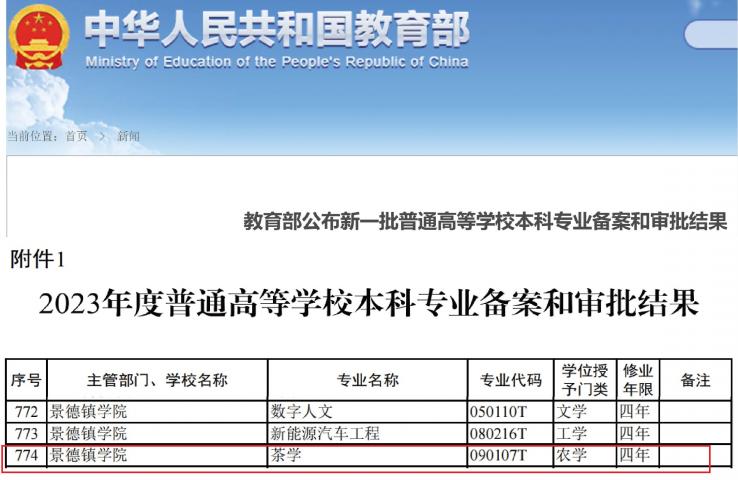Click the national emblem logo

pyautogui.click(x=39, y=38)
